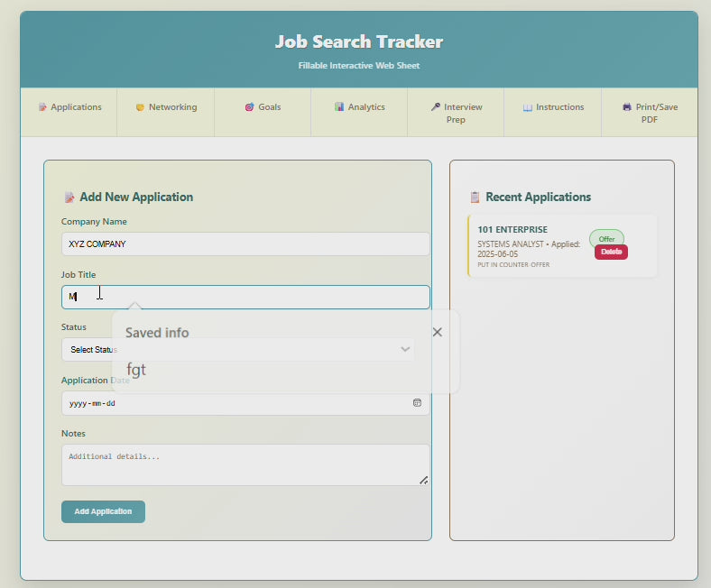Close the Saved info popup
The image size is (711, 588).
click(x=438, y=332)
